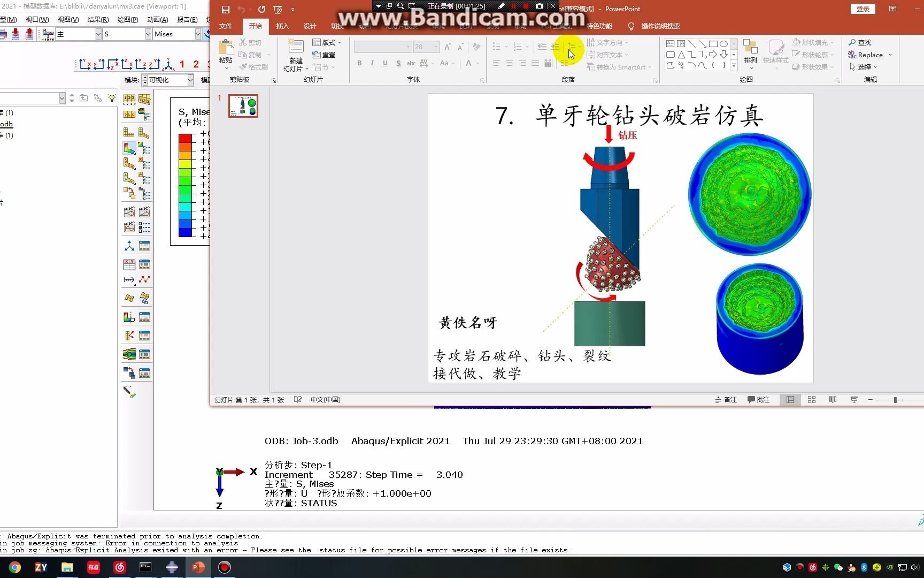The width and height of the screenshot is (924, 578).
Task: Increase font size with larger A icon
Action: coord(448,47)
